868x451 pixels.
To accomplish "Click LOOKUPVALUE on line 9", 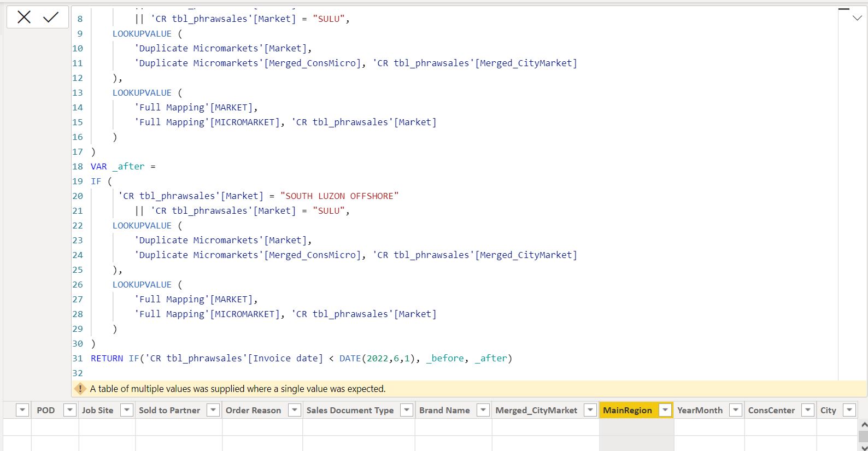I will pos(142,33).
